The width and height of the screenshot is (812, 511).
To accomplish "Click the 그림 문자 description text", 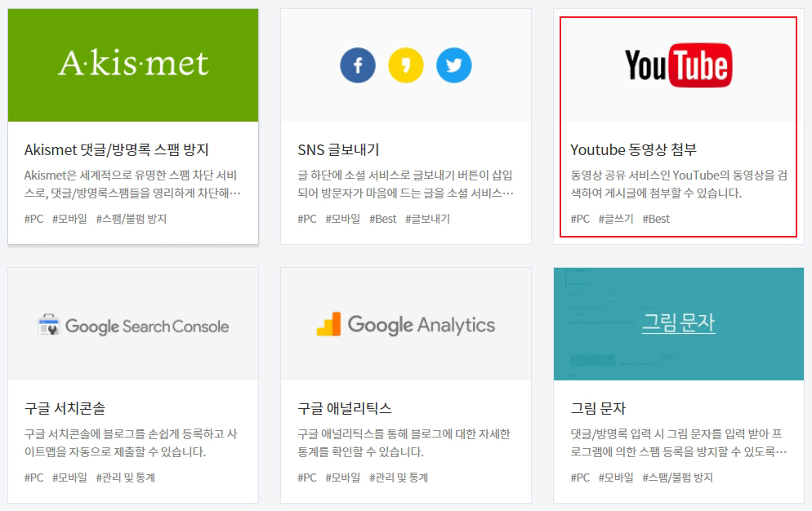I will tap(679, 442).
